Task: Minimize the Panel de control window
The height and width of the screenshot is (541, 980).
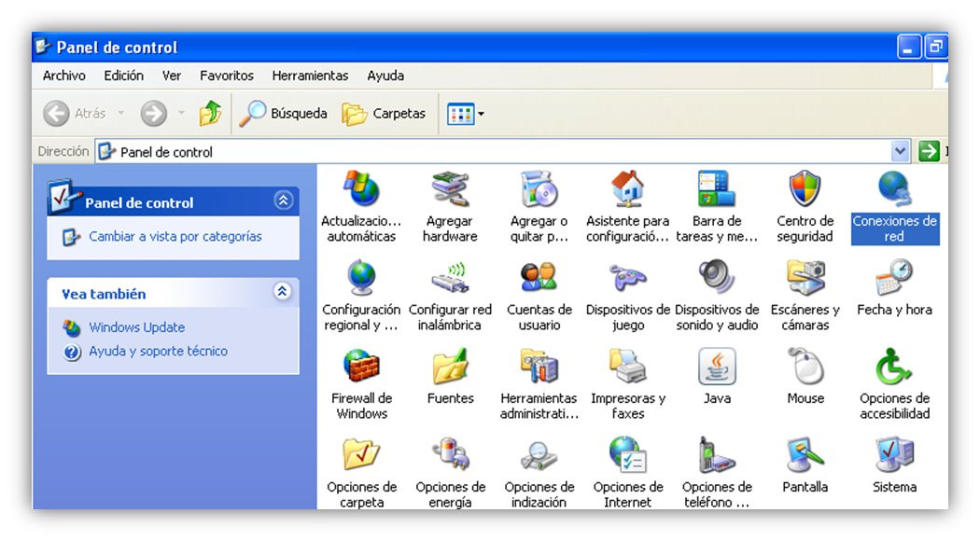Action: click(x=909, y=49)
